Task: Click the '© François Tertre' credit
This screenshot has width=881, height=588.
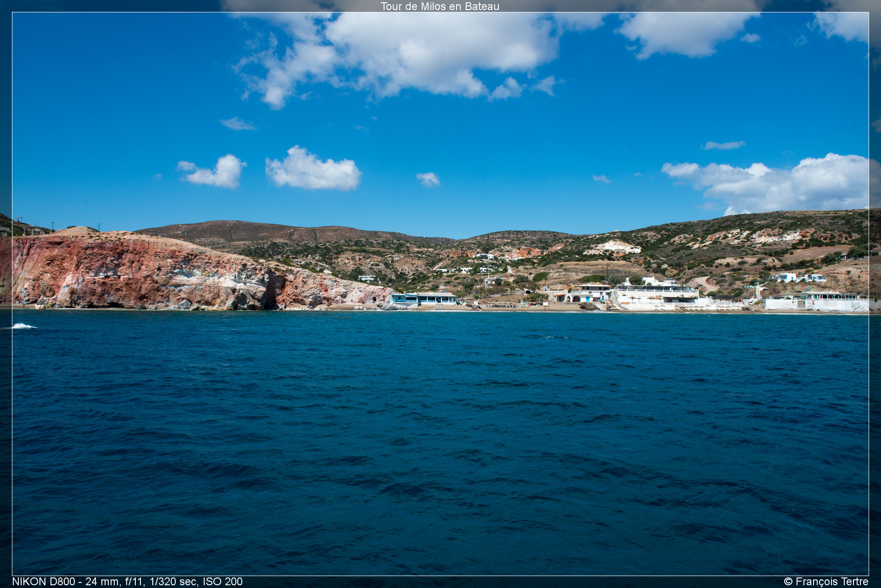Action: coord(826,582)
